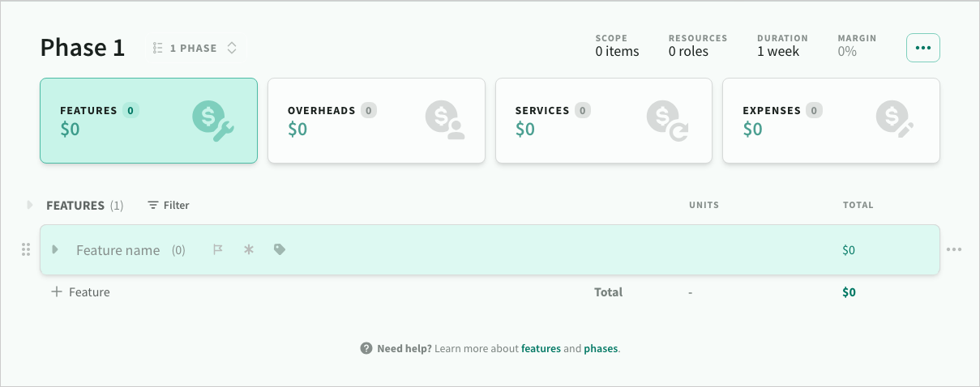Open the phases help link

(601, 349)
